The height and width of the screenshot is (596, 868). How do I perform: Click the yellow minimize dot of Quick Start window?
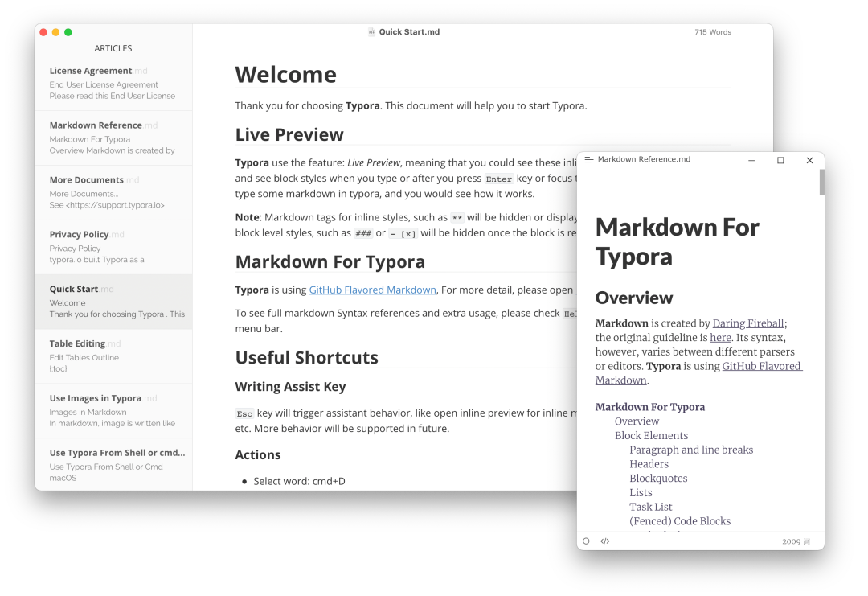[56, 32]
